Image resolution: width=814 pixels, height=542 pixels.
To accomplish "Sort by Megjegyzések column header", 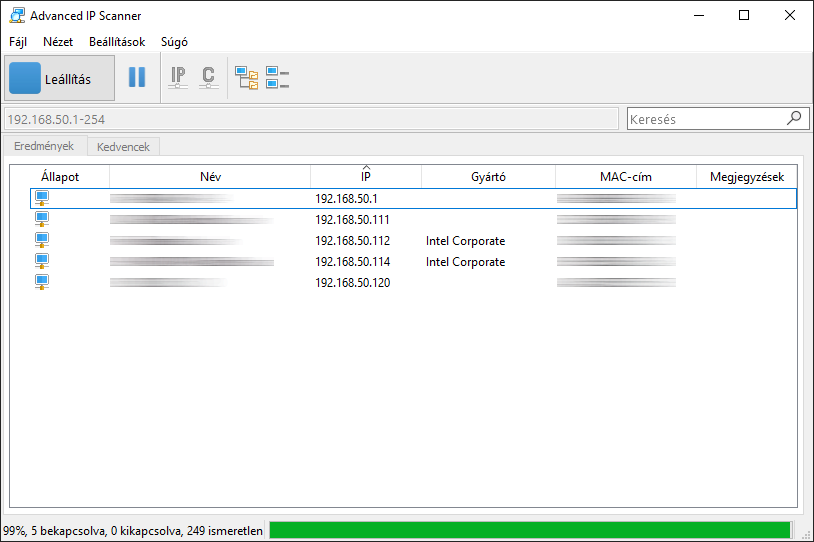I will (x=747, y=177).
